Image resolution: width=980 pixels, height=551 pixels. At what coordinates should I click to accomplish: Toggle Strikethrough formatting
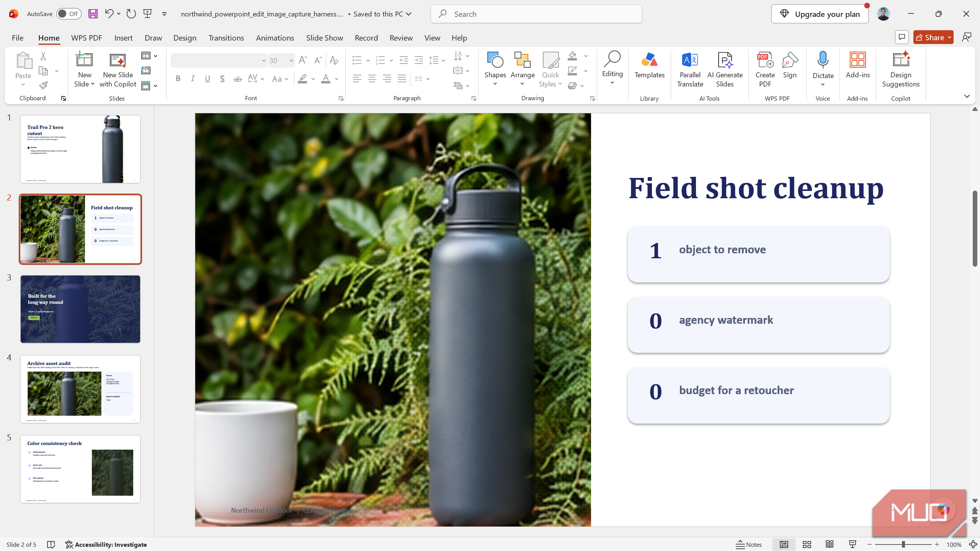click(x=237, y=79)
